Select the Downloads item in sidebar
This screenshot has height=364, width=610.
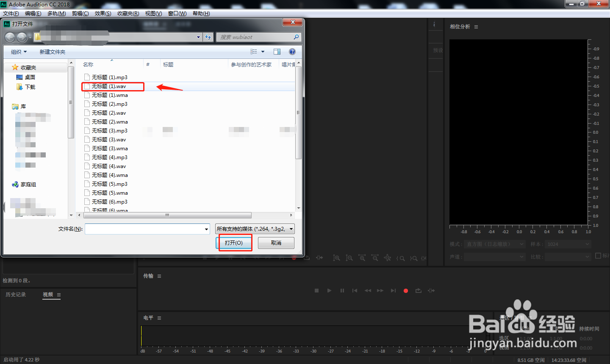click(26, 87)
